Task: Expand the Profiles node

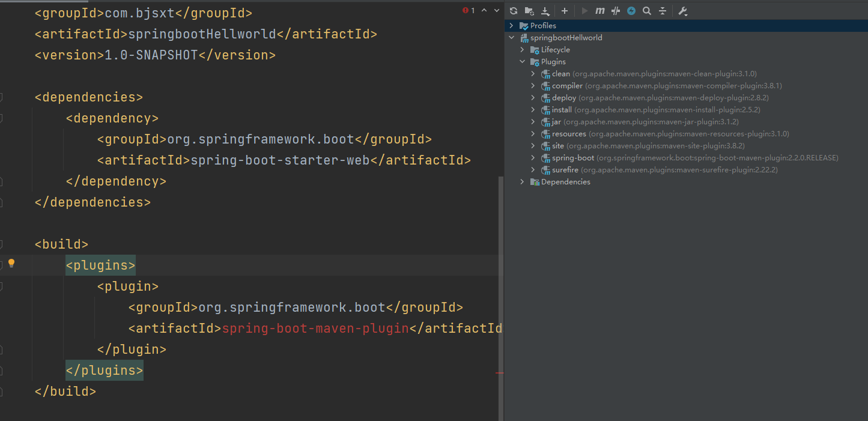Action: [x=512, y=26]
